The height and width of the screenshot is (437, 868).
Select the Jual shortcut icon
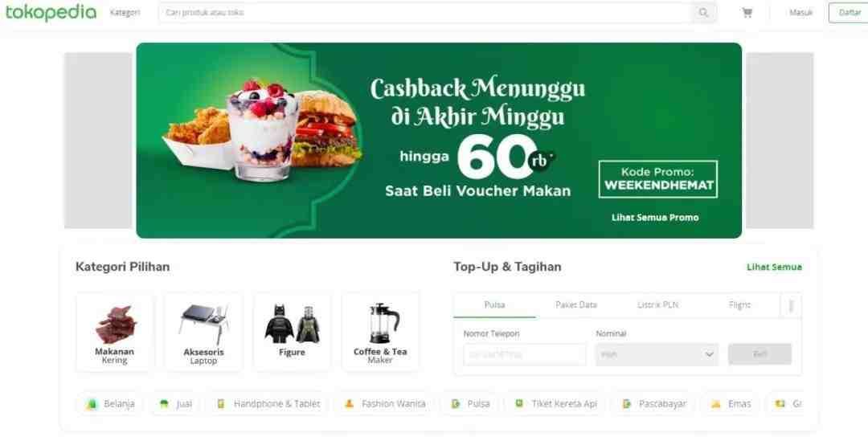pyautogui.click(x=164, y=404)
